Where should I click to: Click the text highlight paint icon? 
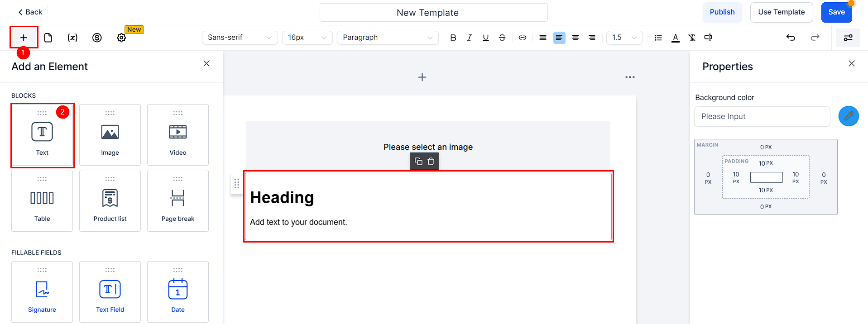click(708, 38)
